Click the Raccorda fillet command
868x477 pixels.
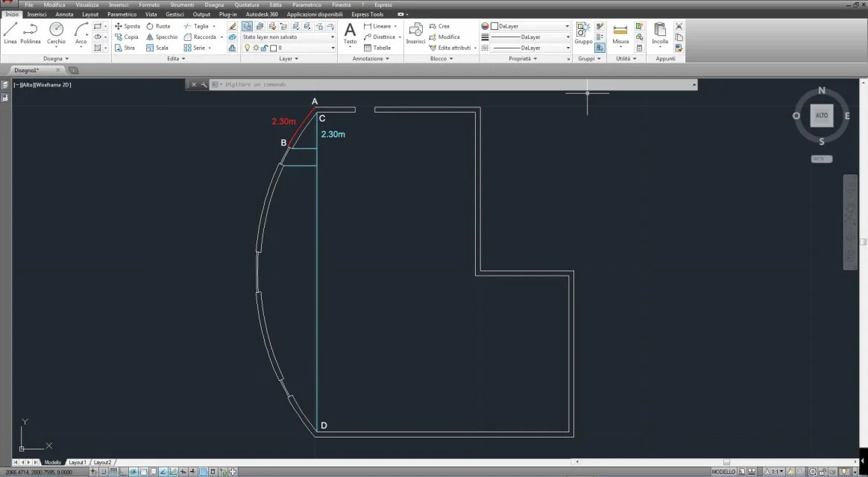coord(201,37)
